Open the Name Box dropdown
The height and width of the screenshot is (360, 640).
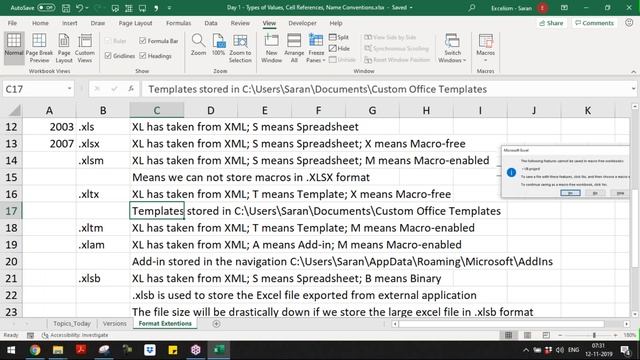click(69, 89)
